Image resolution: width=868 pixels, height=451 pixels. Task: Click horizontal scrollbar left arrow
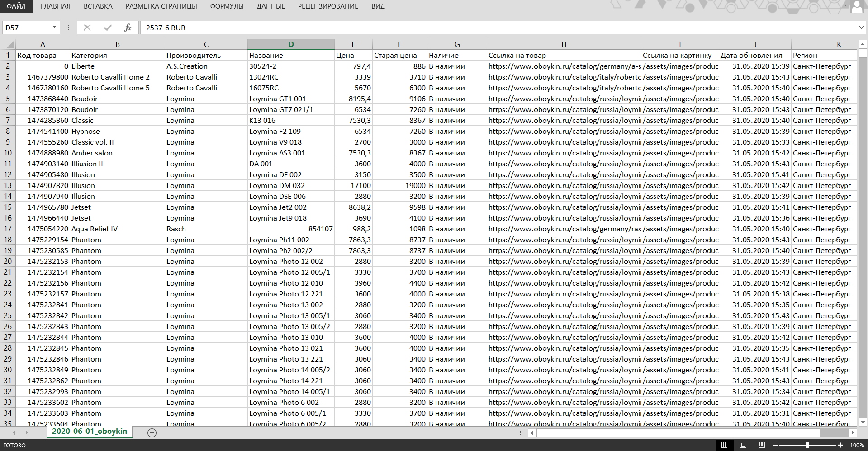[x=532, y=432]
